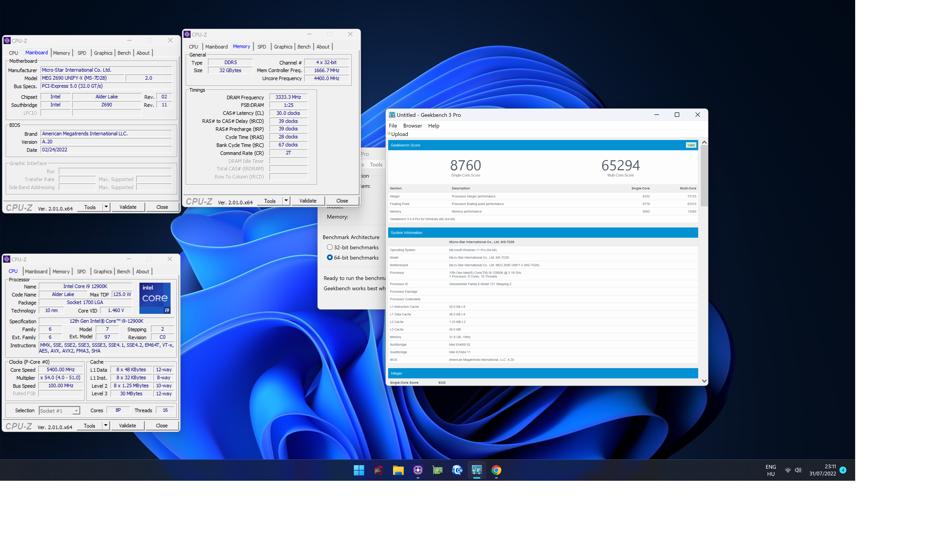The height and width of the screenshot is (560, 930).
Task: Switch to SPD tab in Memory window
Action: click(x=261, y=47)
